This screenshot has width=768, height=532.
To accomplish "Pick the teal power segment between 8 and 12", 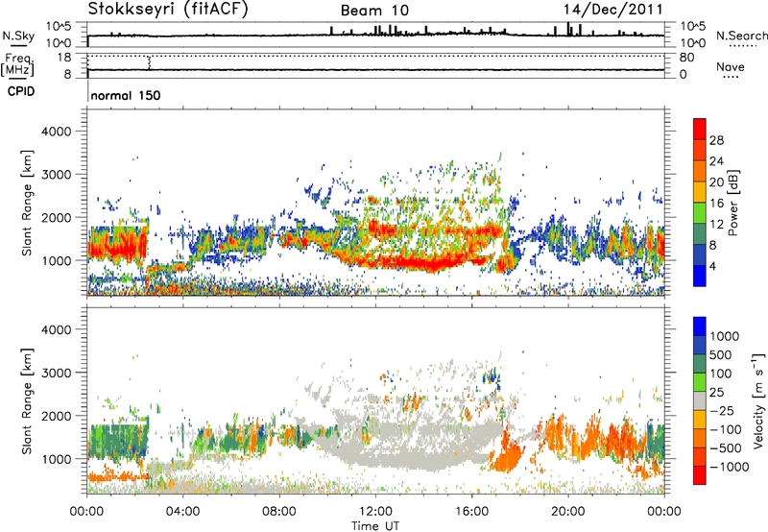I will (700, 234).
